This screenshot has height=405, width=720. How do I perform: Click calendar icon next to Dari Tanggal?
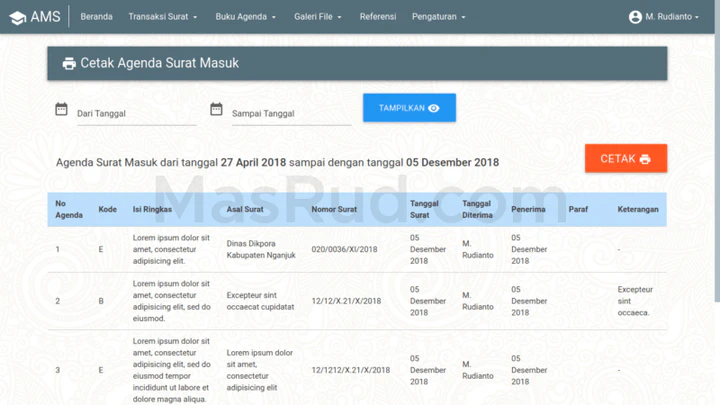[x=61, y=109]
